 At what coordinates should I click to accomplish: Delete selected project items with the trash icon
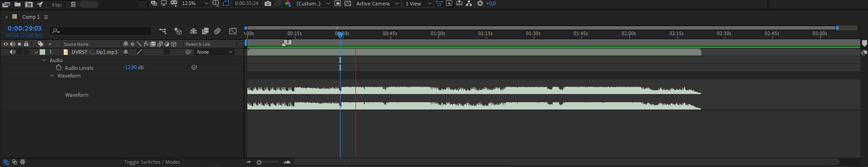(x=73, y=4)
